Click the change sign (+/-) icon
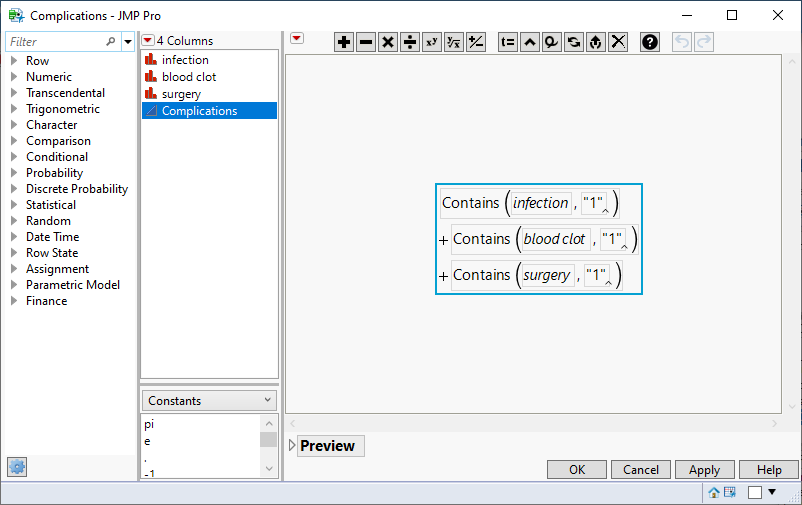 click(x=476, y=42)
